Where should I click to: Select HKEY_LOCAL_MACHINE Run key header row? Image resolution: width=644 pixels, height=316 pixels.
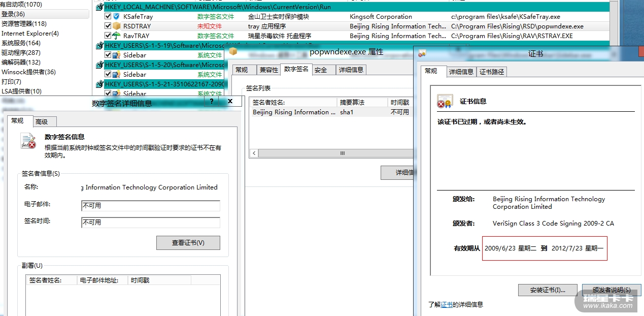pyautogui.click(x=353, y=7)
